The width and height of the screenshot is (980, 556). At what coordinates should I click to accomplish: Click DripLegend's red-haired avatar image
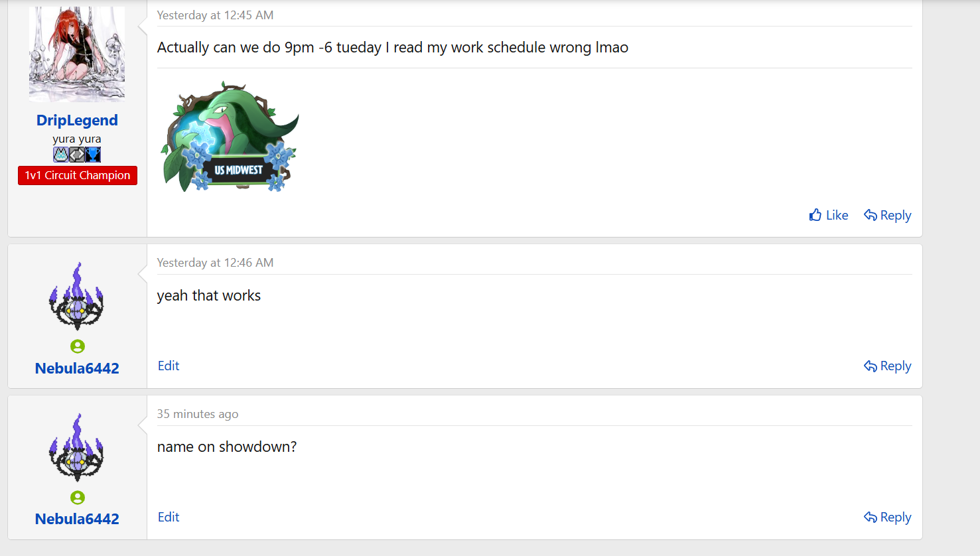(77, 54)
